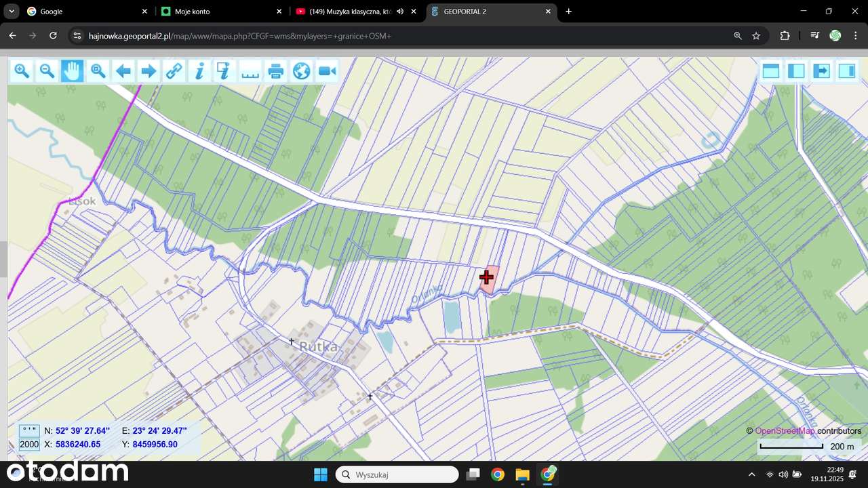Click the globe map tool

tap(301, 70)
